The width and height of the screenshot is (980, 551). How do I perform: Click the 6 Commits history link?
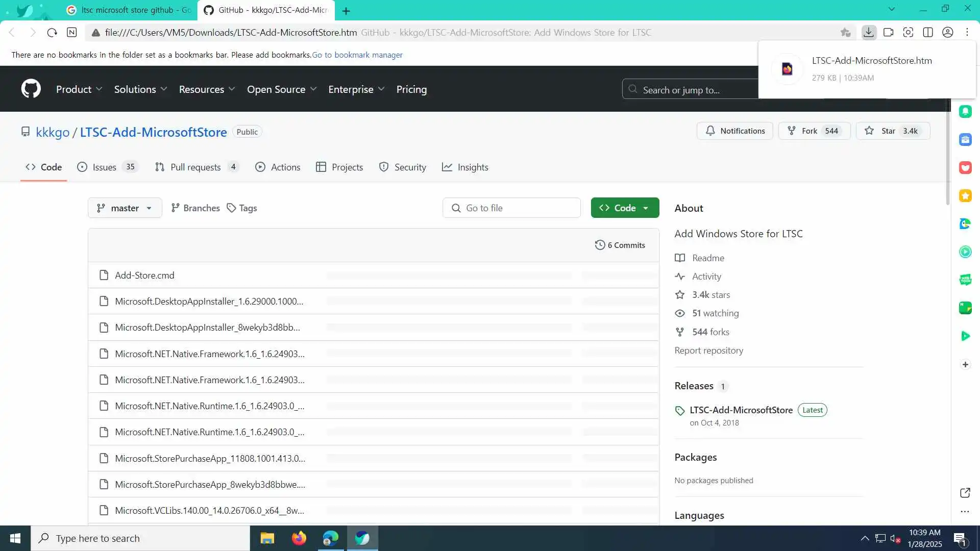(x=620, y=245)
